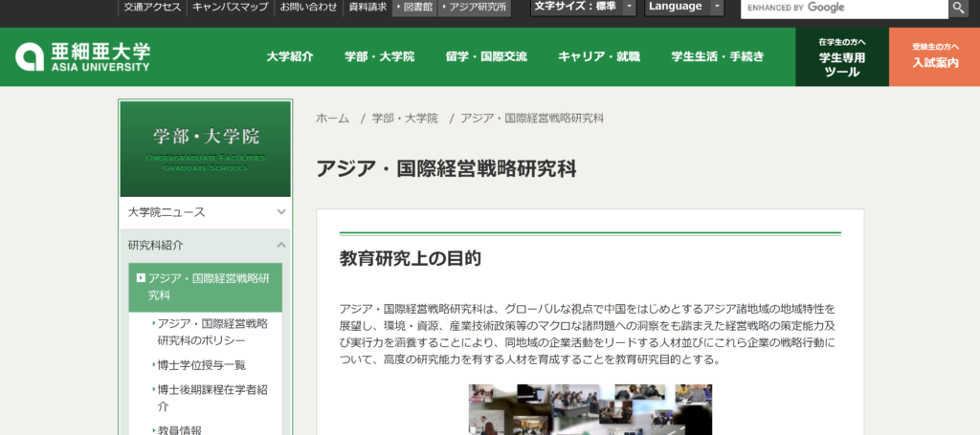The image size is (980, 435).
Task: Go to ホーム via the breadcrumb
Action: (x=332, y=119)
